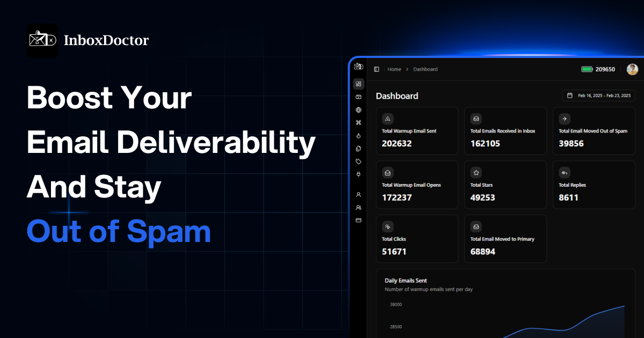Toggle the sidebar panel icon next to Home

coord(377,69)
